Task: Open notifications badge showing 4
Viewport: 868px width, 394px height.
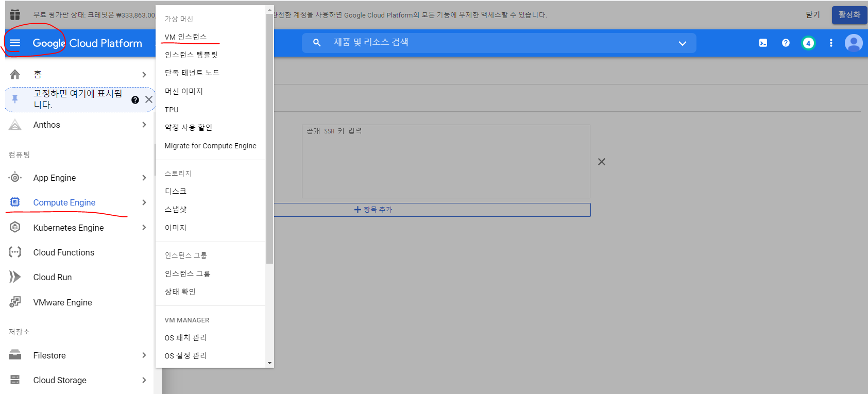Action: pyautogui.click(x=808, y=43)
